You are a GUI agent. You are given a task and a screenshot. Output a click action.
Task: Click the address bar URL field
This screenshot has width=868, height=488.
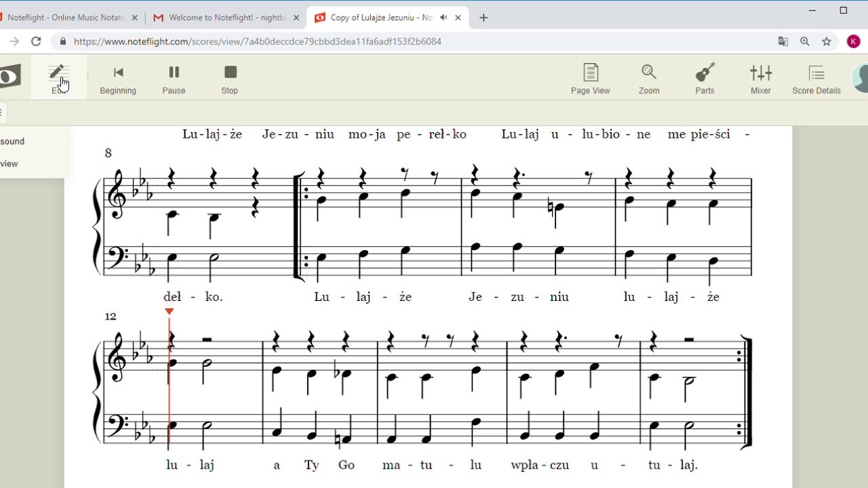click(420, 41)
